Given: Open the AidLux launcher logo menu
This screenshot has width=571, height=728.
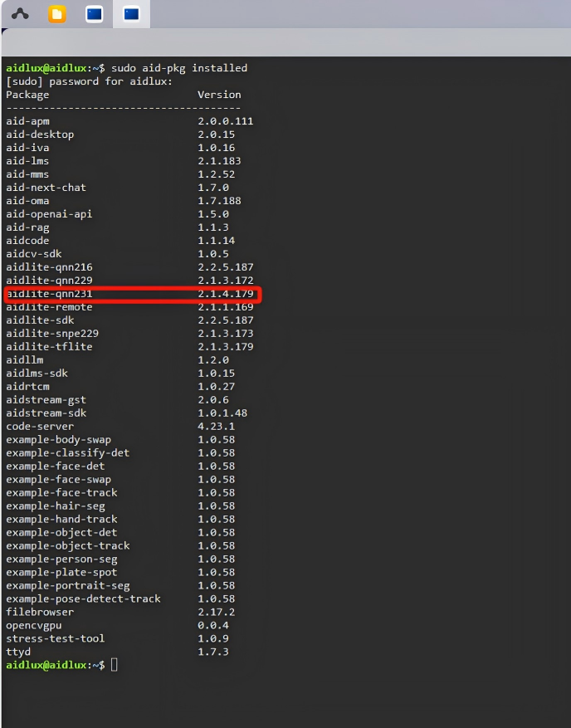Looking at the screenshot, I should pyautogui.click(x=20, y=14).
